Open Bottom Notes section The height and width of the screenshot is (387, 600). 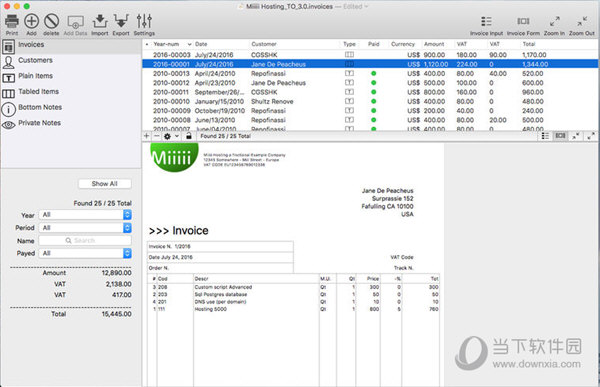[71, 108]
